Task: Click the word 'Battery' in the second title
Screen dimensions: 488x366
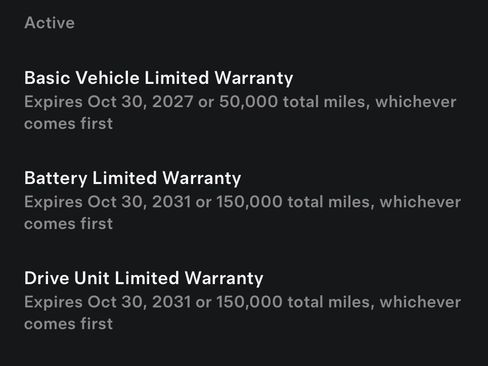Action: [x=56, y=178]
